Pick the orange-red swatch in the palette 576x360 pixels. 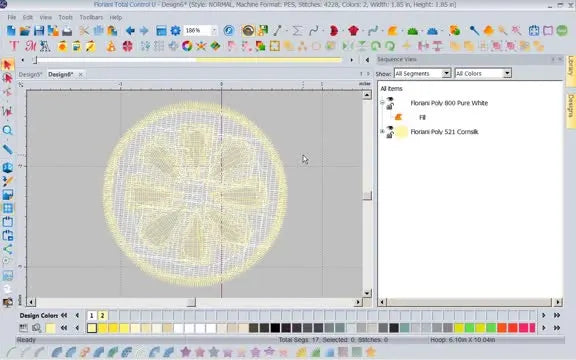(x=502, y=328)
